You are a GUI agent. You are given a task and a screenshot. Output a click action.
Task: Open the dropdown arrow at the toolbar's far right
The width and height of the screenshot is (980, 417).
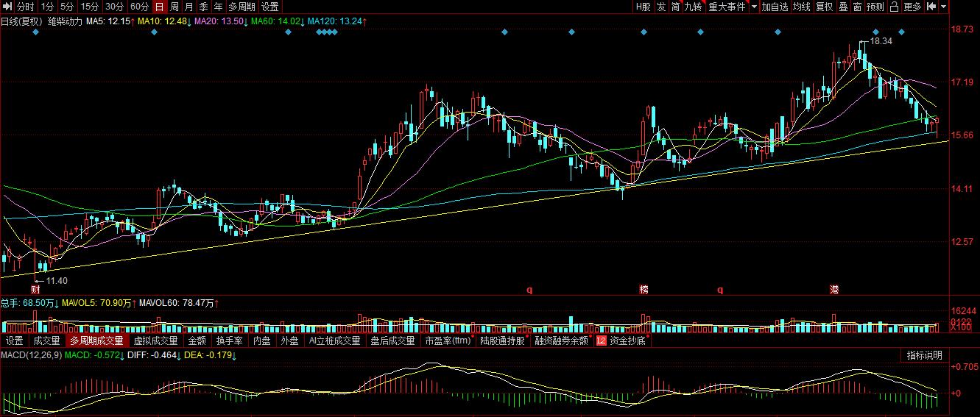pos(944,7)
